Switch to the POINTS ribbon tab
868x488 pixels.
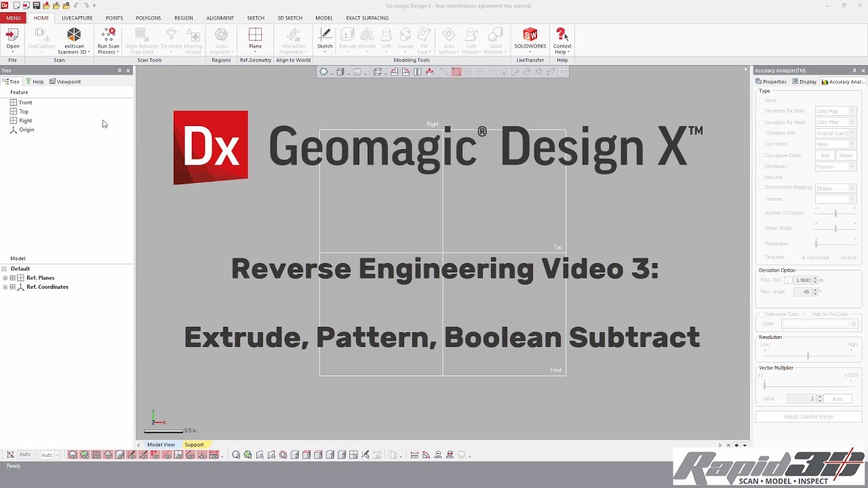(114, 18)
